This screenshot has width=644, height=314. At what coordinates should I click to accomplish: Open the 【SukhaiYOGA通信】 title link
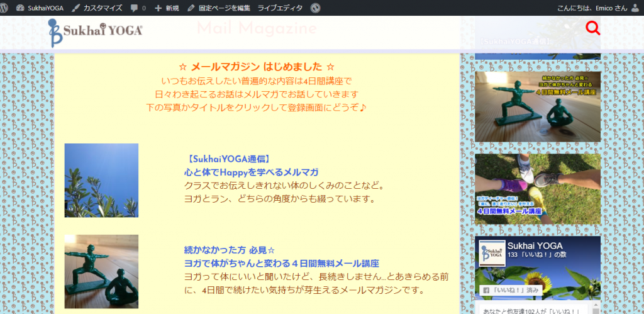pyautogui.click(x=228, y=159)
